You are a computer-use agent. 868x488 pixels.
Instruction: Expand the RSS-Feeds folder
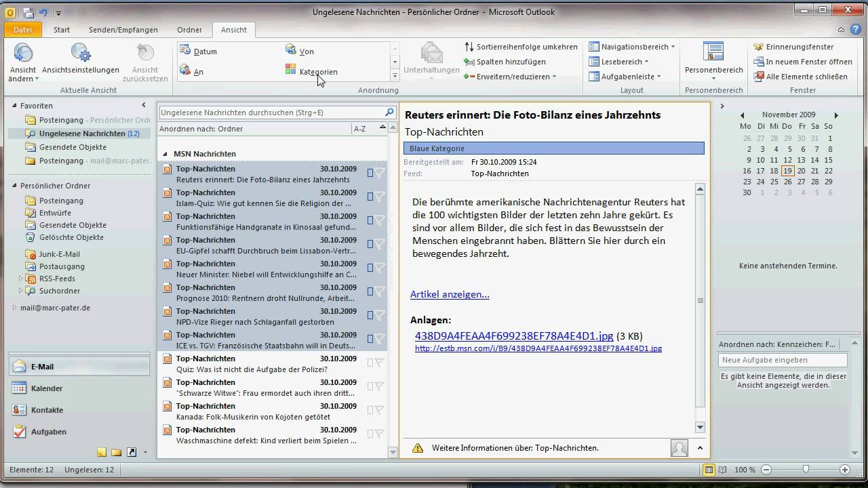click(x=20, y=279)
